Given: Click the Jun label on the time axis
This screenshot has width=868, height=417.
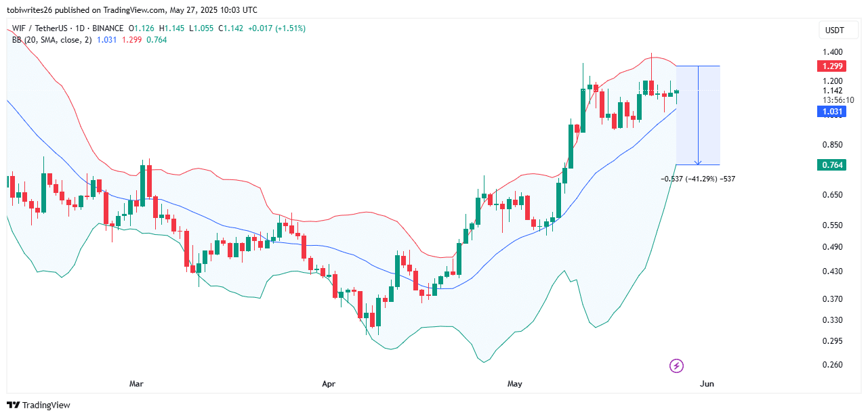Looking at the screenshot, I should click(707, 384).
